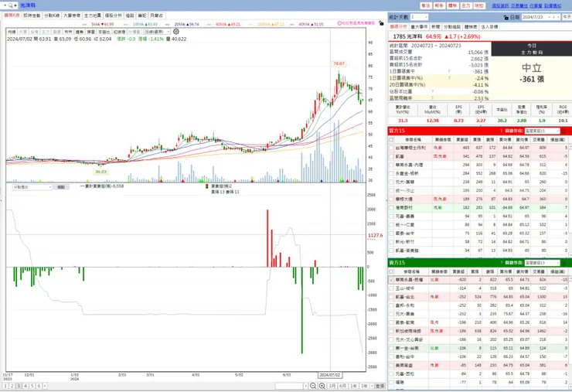The height and width of the screenshot is (392, 572).
Task: Click the magnifier search icon at top left
Action: [x=11, y=5]
